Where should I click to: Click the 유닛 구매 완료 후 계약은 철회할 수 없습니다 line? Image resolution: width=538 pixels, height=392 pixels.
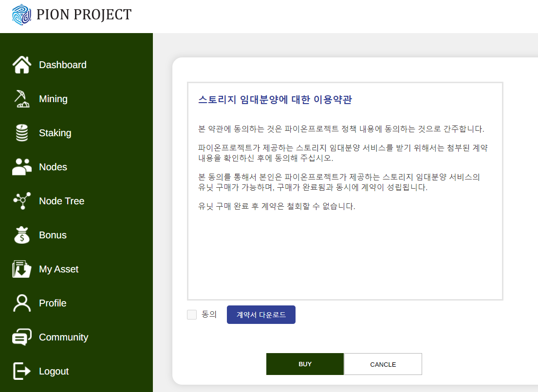[277, 206]
